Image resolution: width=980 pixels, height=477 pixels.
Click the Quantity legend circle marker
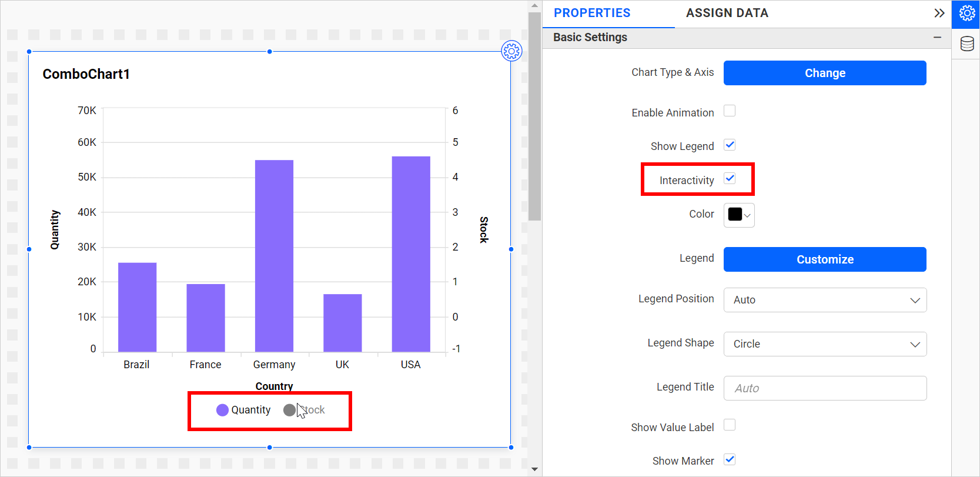click(222, 410)
